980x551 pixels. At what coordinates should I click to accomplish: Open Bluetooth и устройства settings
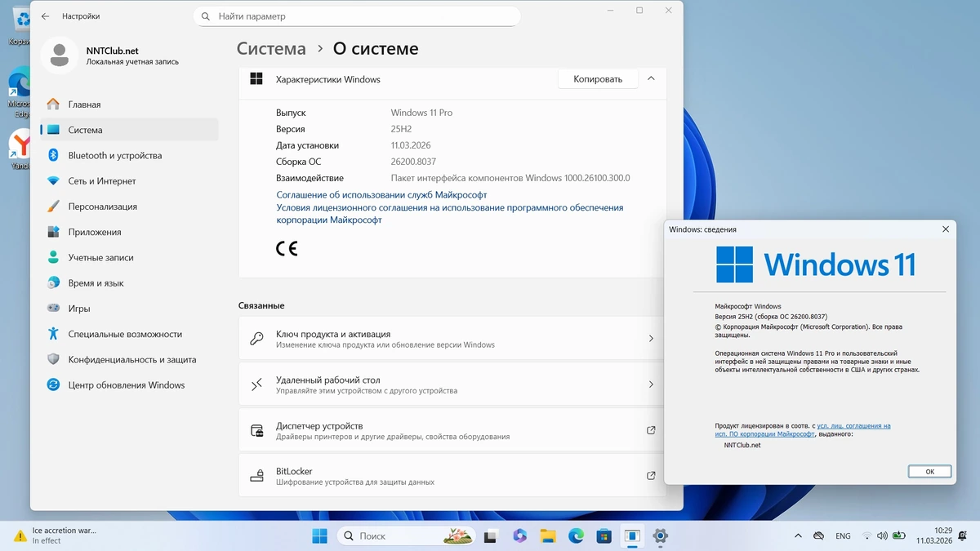point(129,155)
